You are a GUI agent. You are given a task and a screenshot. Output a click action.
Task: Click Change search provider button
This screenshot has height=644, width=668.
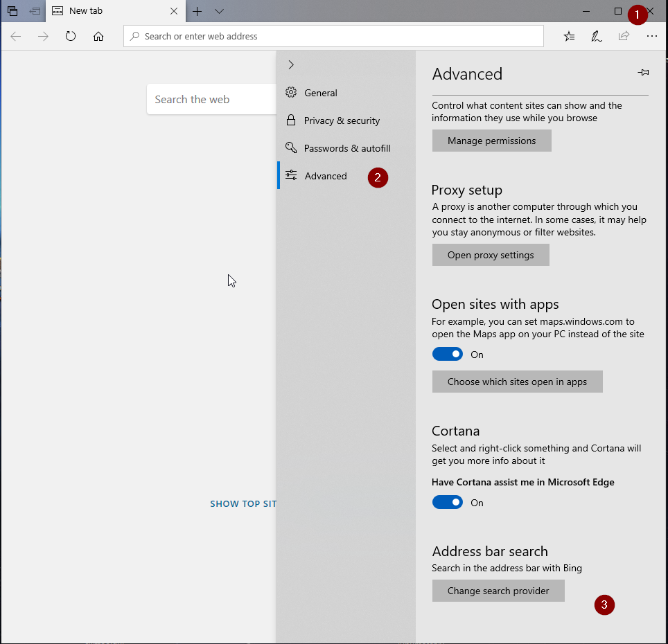point(498,591)
